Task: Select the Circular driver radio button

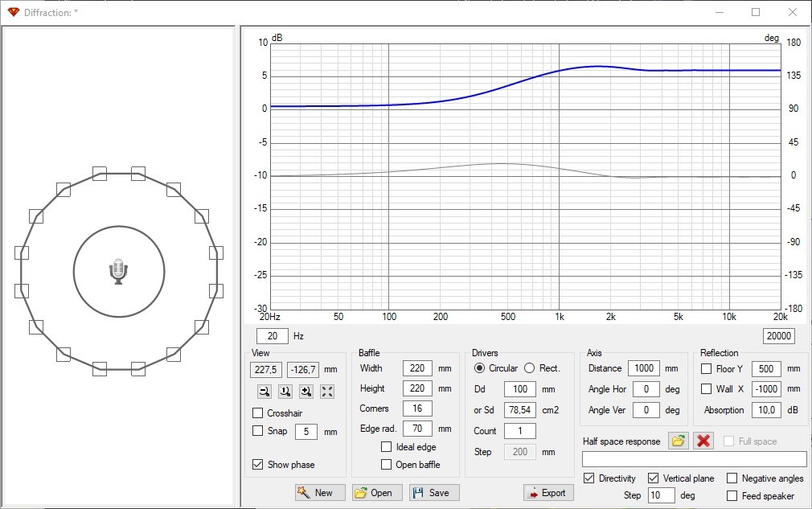Action: 479,368
